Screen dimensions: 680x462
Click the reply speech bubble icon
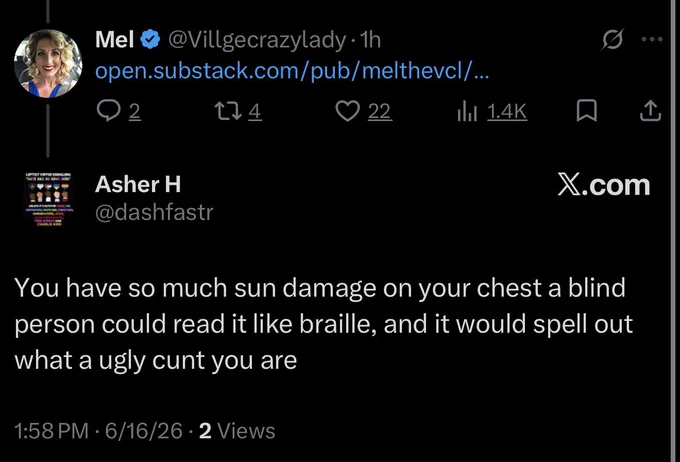[x=108, y=111]
